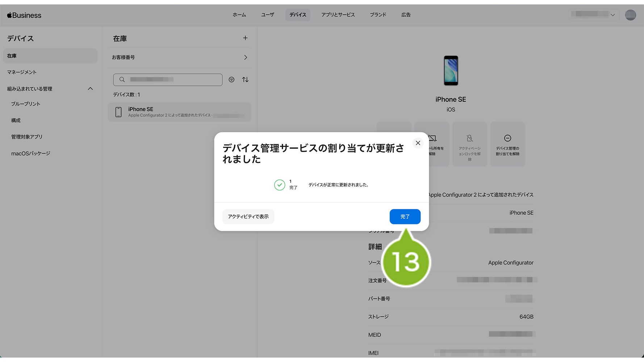The height and width of the screenshot is (362, 644).
Task: Click デバイス管理の割り当てを解除 icon
Action: click(507, 144)
